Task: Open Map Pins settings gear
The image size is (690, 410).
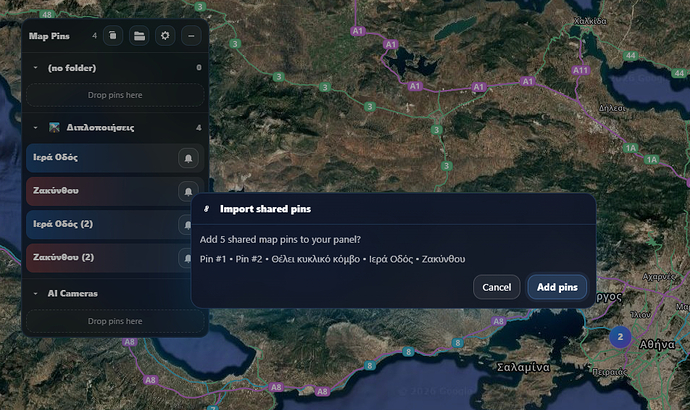Action: coord(165,36)
